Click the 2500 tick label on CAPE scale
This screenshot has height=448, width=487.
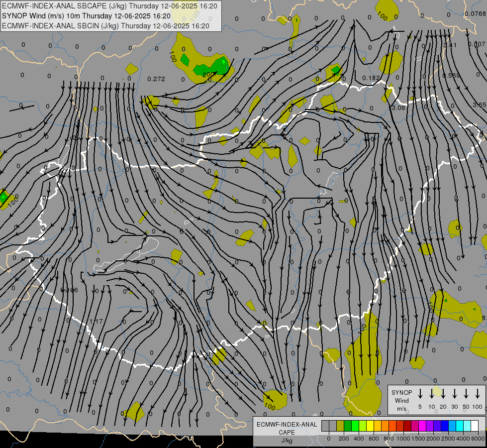(448, 439)
